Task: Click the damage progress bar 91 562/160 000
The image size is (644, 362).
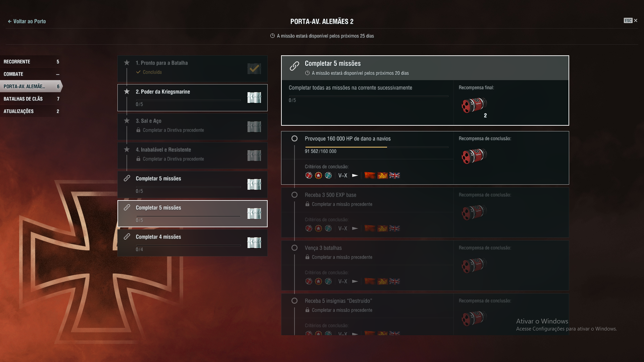Action: click(376, 147)
